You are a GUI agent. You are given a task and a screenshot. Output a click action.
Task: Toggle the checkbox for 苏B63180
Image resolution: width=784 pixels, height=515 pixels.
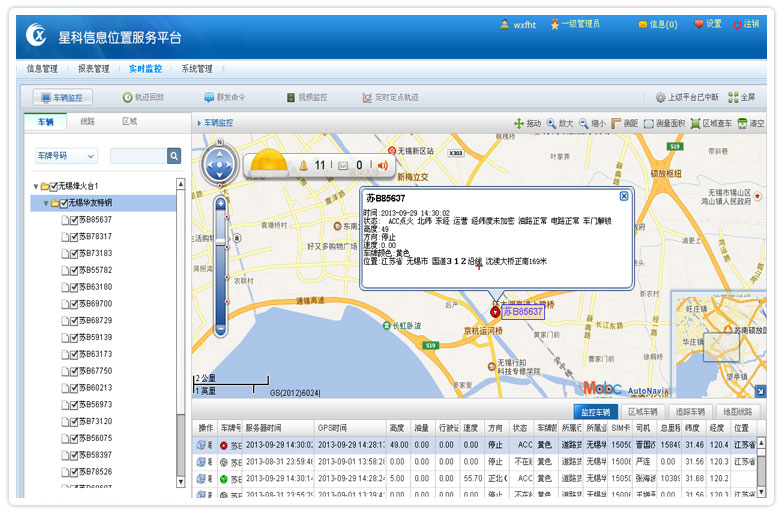74,287
